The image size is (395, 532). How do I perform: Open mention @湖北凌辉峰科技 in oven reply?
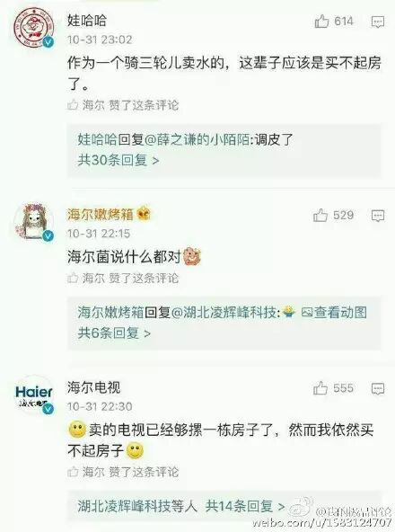224,312
